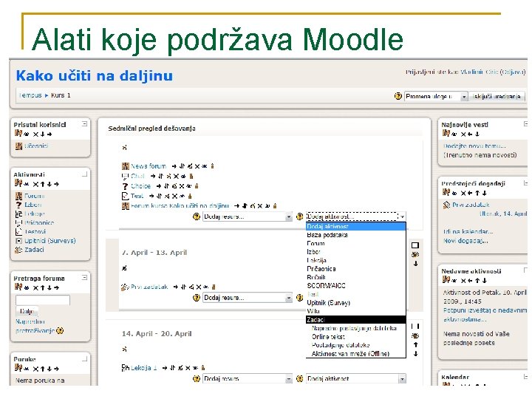The image size is (532, 399).
Task: Hide the Choice activity (eye icon)
Action: tap(189, 186)
